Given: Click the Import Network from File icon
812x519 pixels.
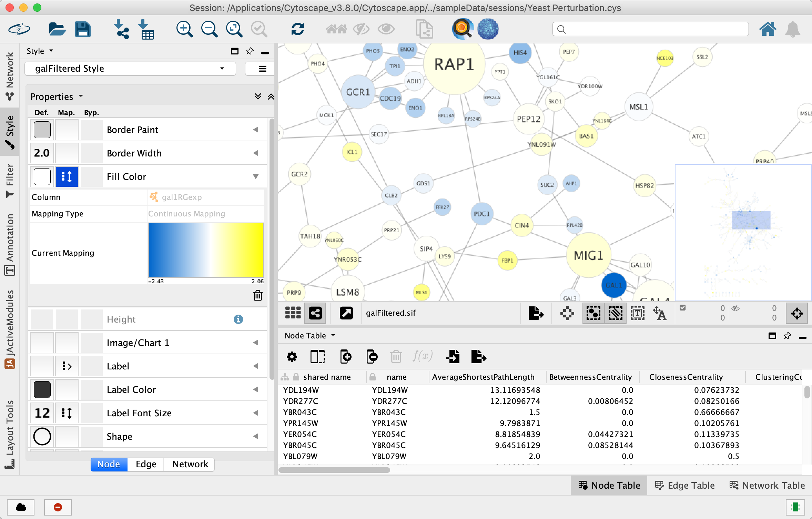Looking at the screenshot, I should click(121, 29).
